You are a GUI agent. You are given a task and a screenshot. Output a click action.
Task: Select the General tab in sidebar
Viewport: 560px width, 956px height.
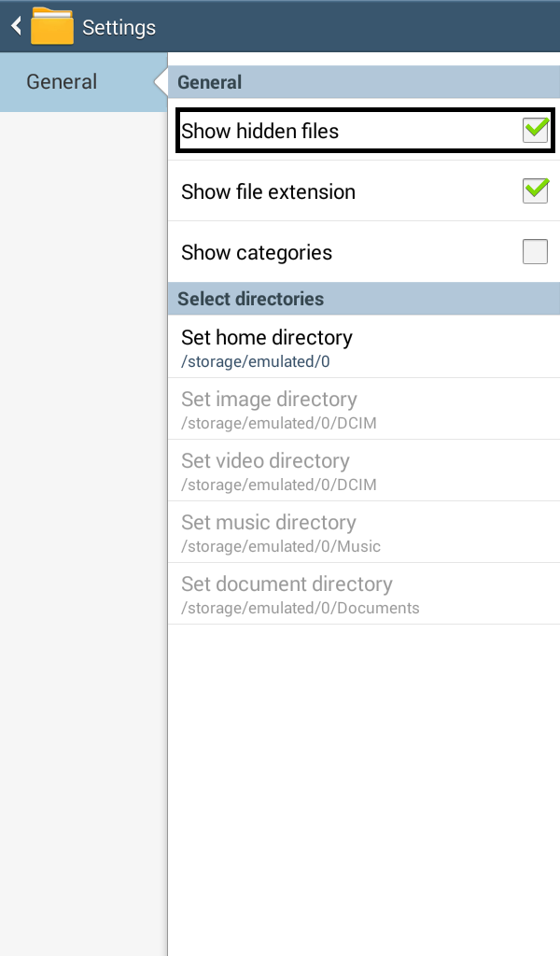(62, 82)
